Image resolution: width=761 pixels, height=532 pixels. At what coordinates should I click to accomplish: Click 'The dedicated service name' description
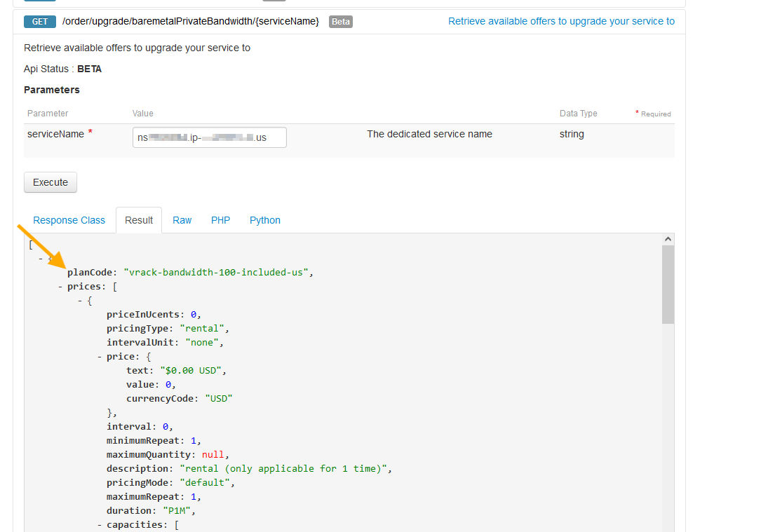(429, 135)
